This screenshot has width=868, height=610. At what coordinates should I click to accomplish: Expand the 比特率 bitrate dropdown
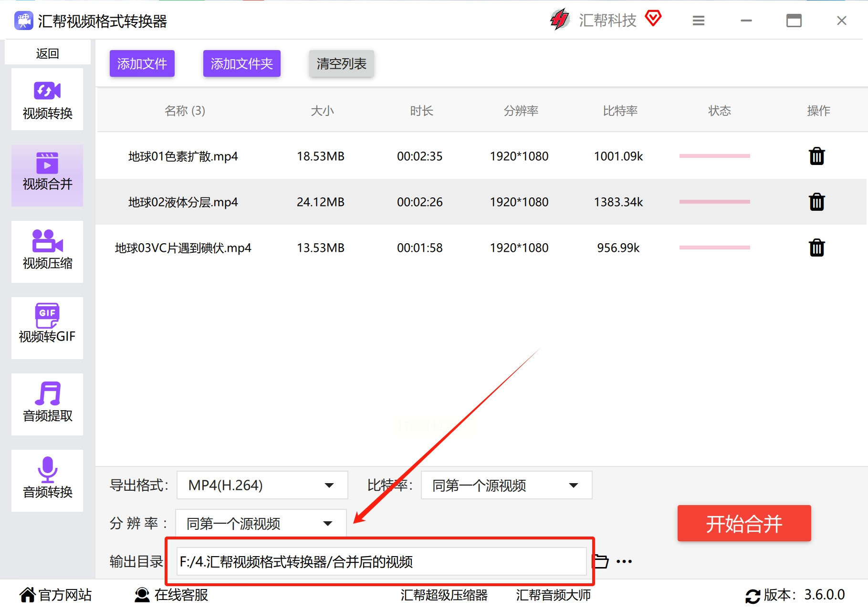click(x=506, y=485)
